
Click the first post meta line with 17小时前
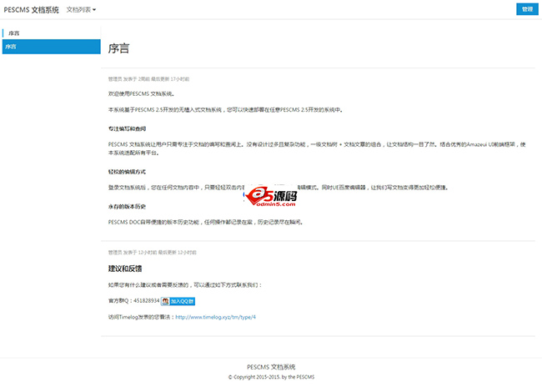click(148, 79)
